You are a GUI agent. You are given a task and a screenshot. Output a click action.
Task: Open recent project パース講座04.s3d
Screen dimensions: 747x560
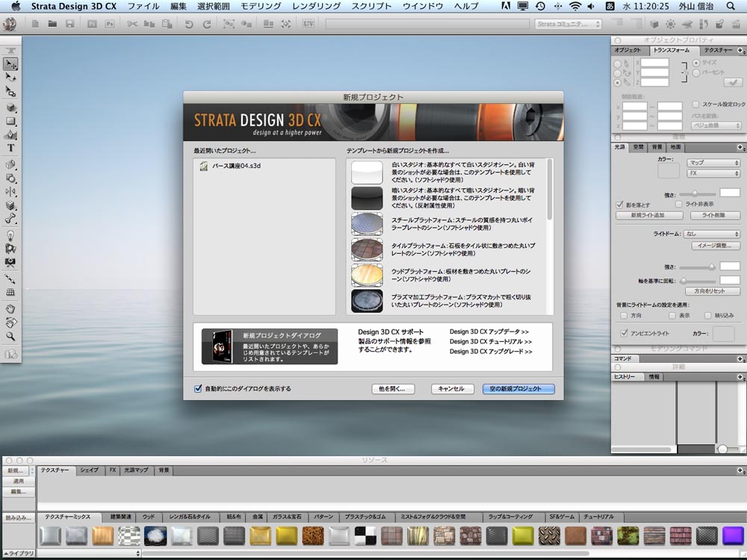coord(231,166)
